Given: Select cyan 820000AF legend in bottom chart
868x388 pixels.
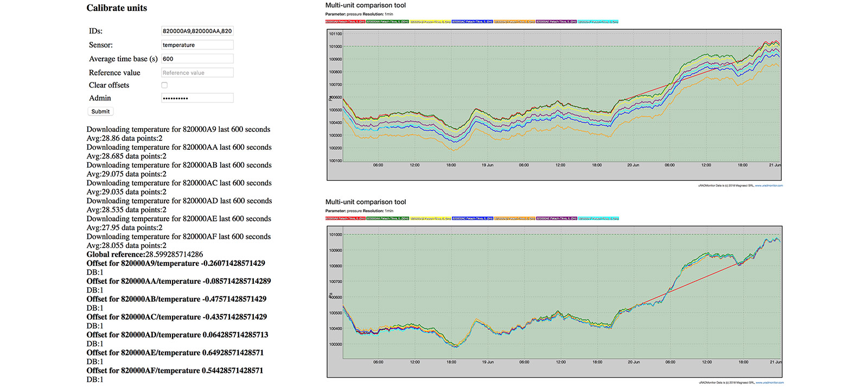Looking at the screenshot, I should [598, 219].
